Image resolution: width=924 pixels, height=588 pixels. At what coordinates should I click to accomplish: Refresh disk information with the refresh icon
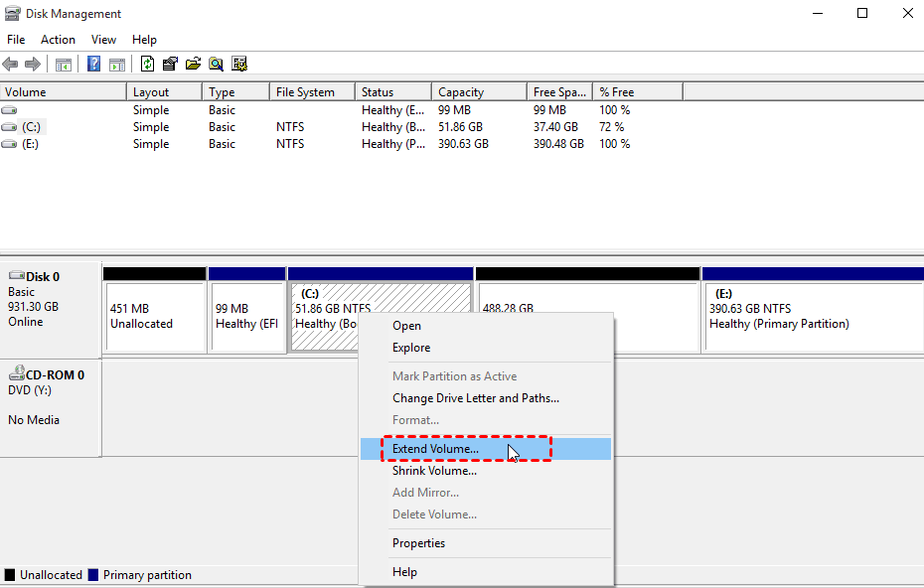click(x=147, y=64)
